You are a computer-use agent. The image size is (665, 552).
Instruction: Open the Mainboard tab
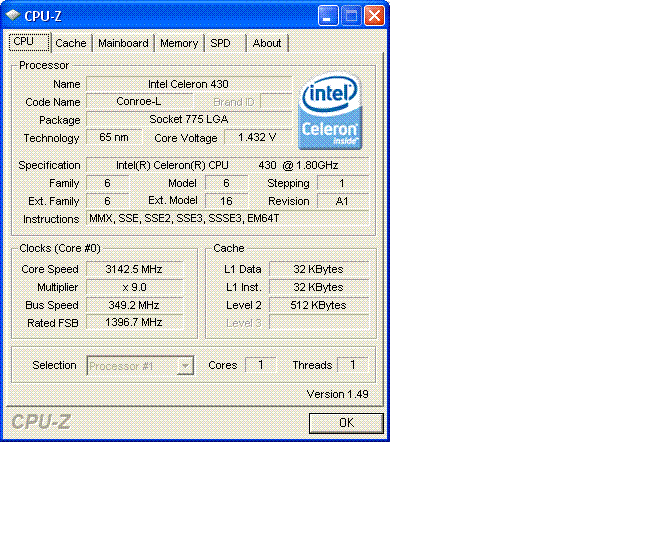click(123, 43)
